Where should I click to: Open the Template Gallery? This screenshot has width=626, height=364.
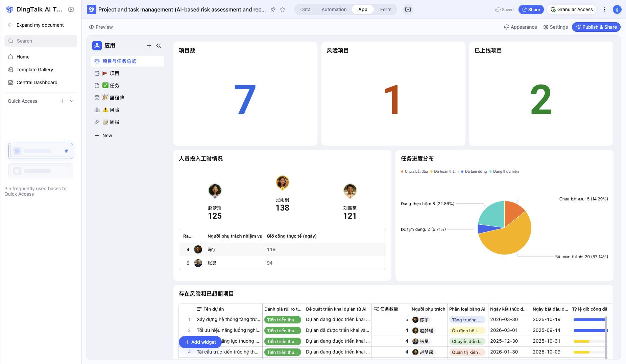point(41,70)
